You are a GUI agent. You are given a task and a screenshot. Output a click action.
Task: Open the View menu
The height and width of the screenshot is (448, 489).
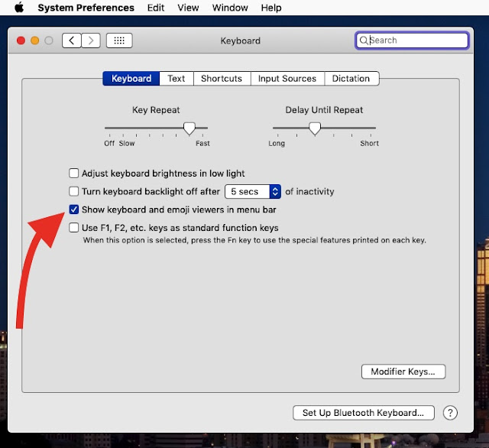tap(188, 8)
